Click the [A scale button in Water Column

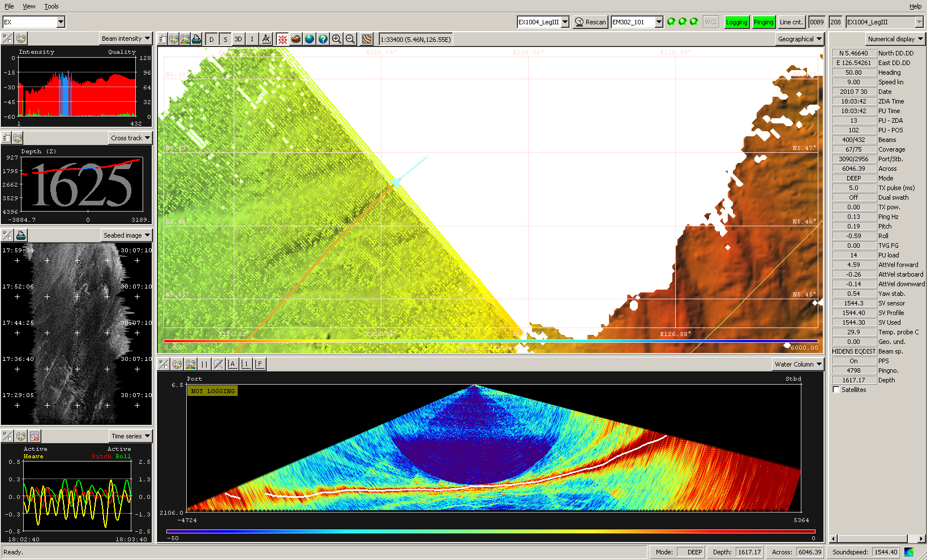(x=232, y=364)
